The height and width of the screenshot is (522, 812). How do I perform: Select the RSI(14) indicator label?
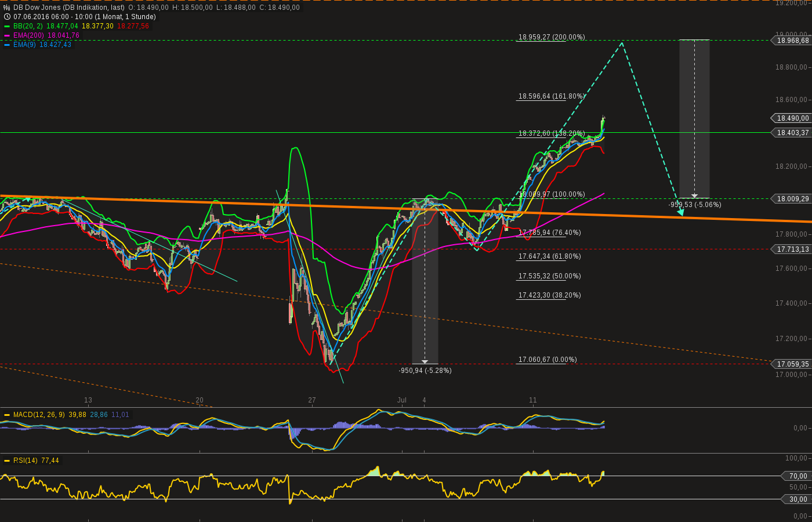(26, 461)
